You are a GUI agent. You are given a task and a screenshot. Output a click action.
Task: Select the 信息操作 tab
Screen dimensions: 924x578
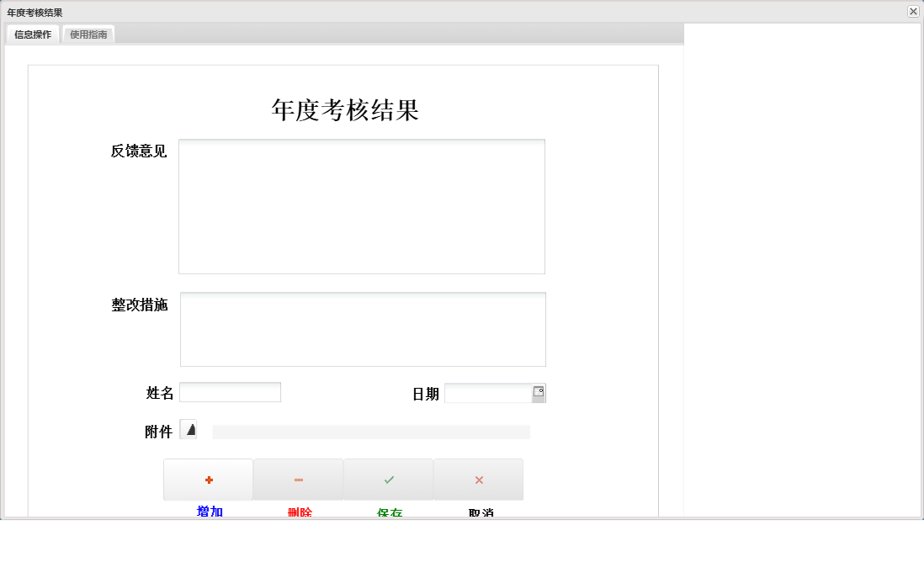coord(32,34)
